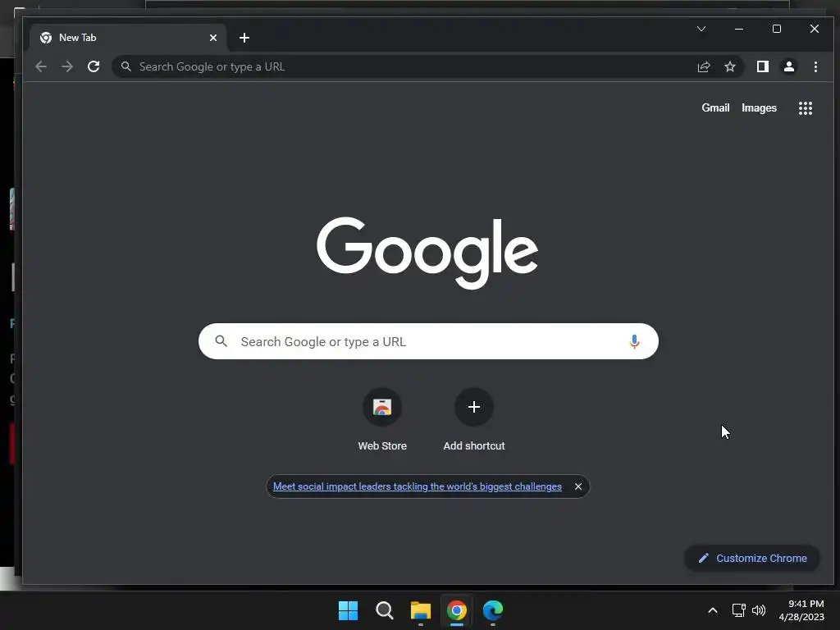Open File Explorer from the taskbar
This screenshot has height=630, width=840.
(421, 610)
